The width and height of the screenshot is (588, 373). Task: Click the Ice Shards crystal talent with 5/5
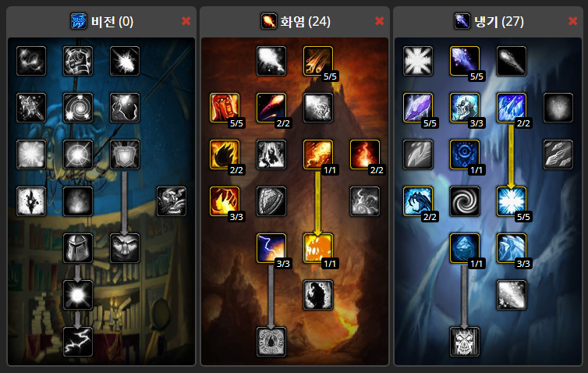[418, 108]
